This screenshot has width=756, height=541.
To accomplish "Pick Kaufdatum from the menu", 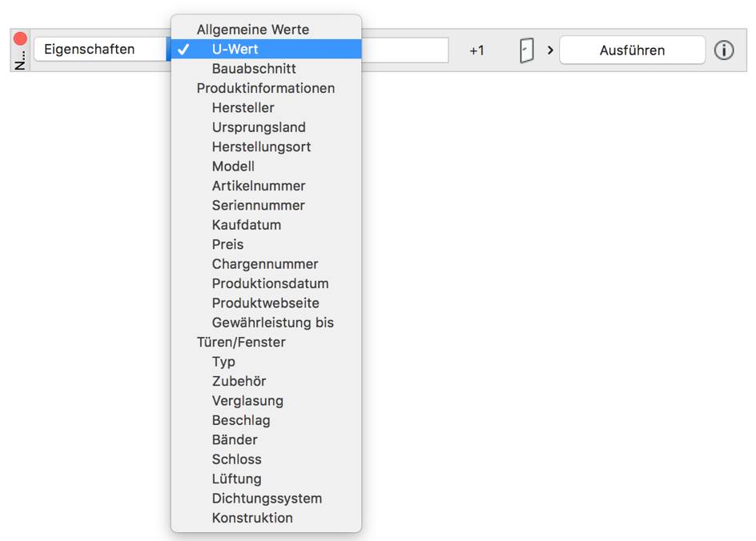I will point(266,225).
